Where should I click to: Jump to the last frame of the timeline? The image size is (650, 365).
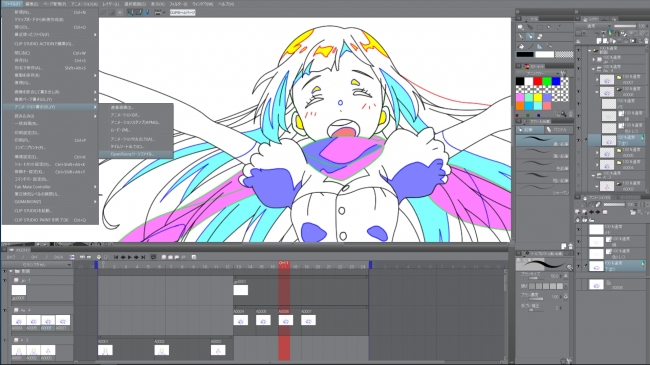[x=143, y=257]
